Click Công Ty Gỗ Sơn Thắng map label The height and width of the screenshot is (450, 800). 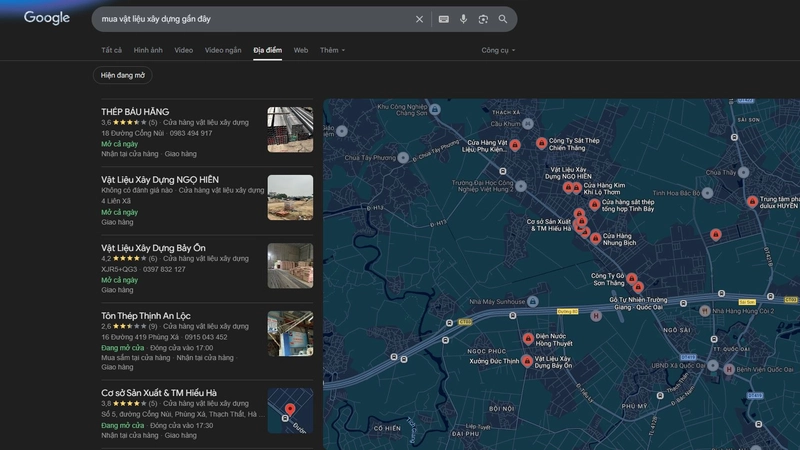tap(608, 279)
